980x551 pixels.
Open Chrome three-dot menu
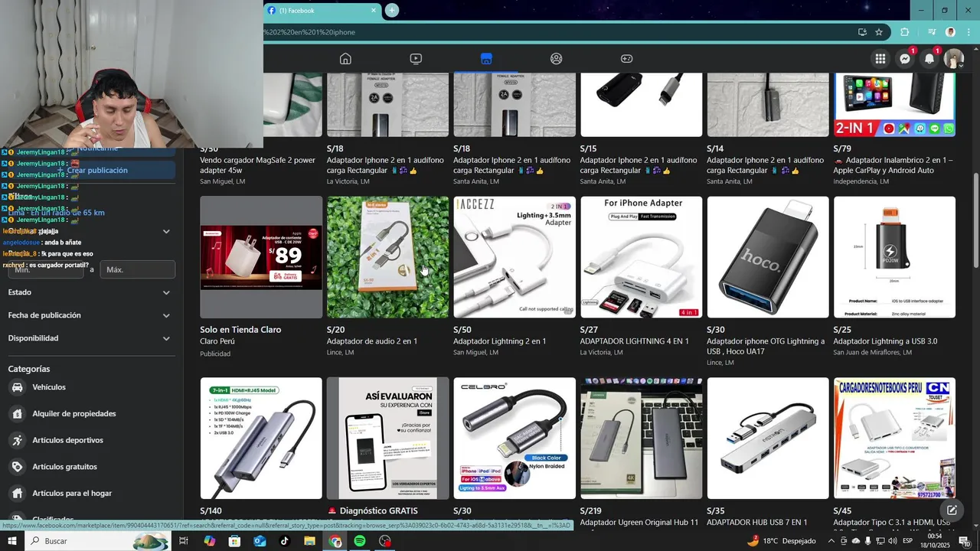coord(969,32)
